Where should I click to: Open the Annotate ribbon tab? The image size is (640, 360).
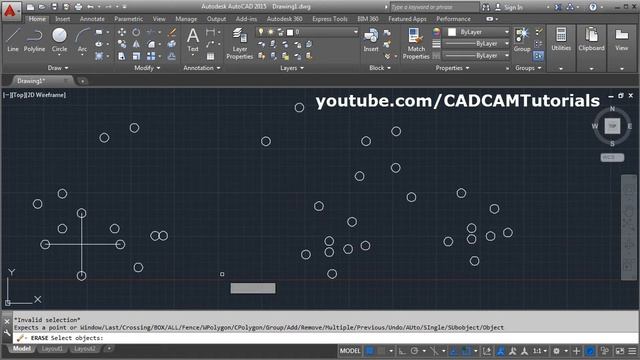coord(92,19)
